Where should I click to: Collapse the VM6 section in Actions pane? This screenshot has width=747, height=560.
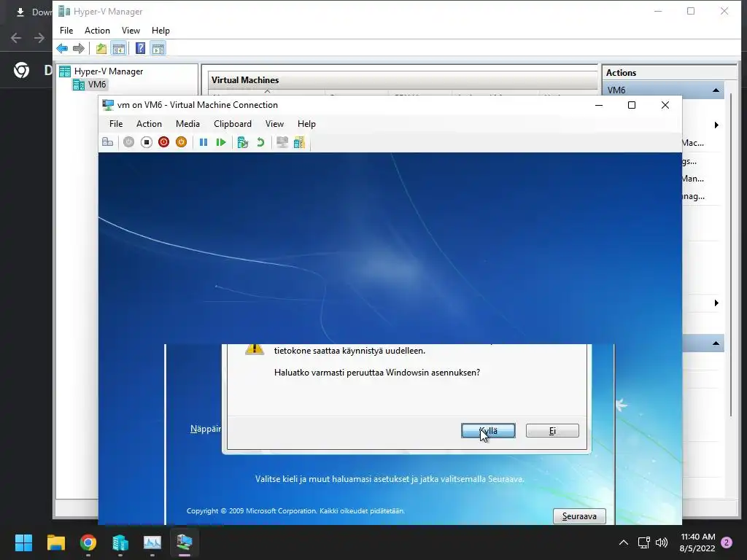tap(716, 90)
